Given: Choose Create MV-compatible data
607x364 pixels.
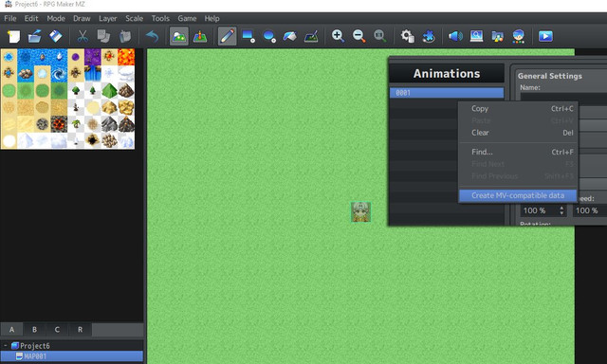Looking at the screenshot, I should tap(518, 195).
